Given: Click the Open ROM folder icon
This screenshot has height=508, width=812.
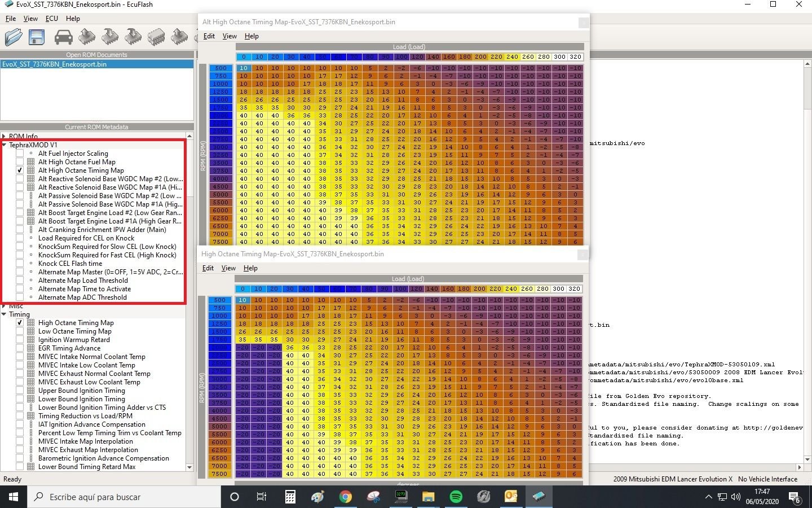Looking at the screenshot, I should (x=14, y=37).
